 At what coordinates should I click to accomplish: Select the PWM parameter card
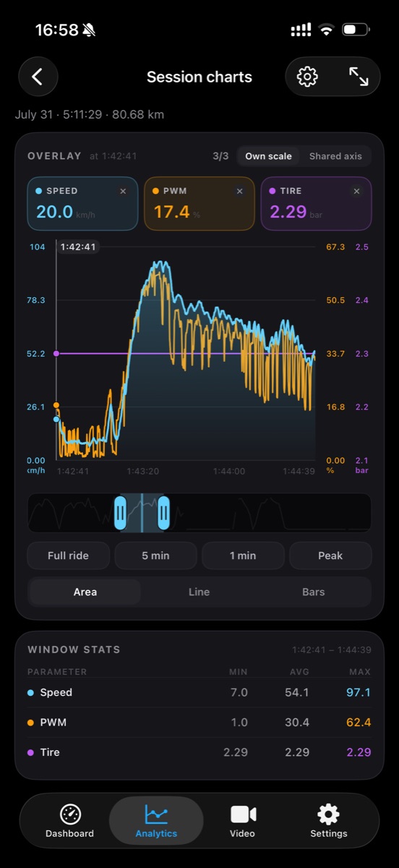(x=199, y=204)
